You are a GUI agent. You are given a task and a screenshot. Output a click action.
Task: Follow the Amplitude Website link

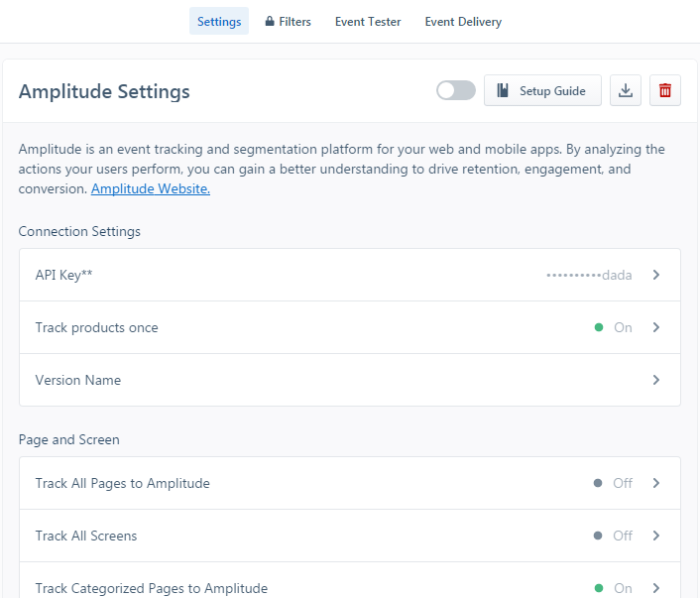(151, 188)
